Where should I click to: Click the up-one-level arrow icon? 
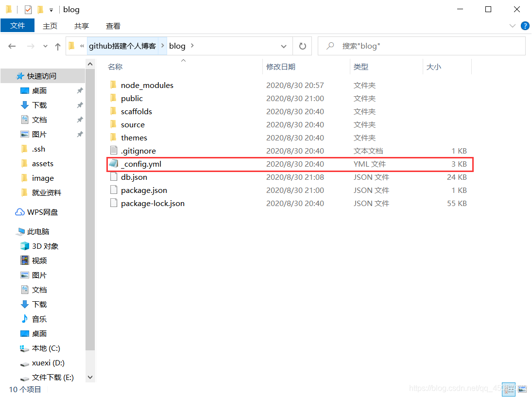[x=57, y=46]
